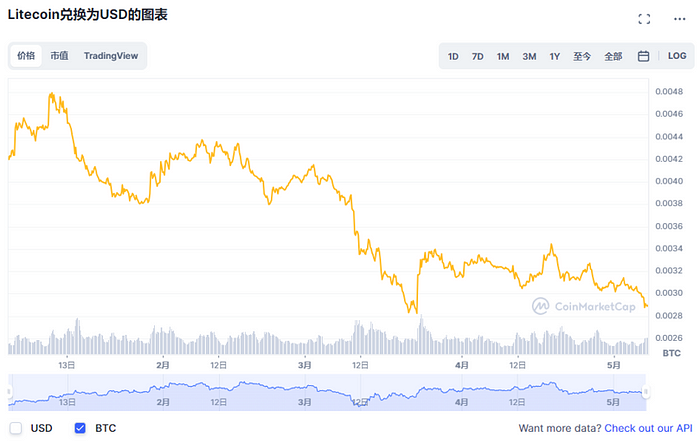Image resolution: width=700 pixels, height=443 pixels.
Task: Click the Want more data? text
Action: [560, 428]
